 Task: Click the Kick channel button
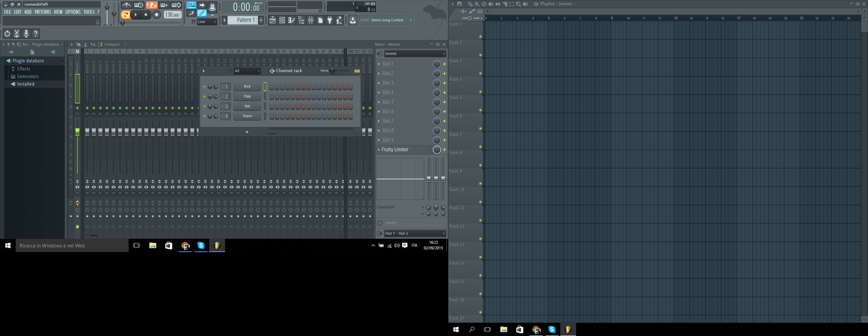247,87
